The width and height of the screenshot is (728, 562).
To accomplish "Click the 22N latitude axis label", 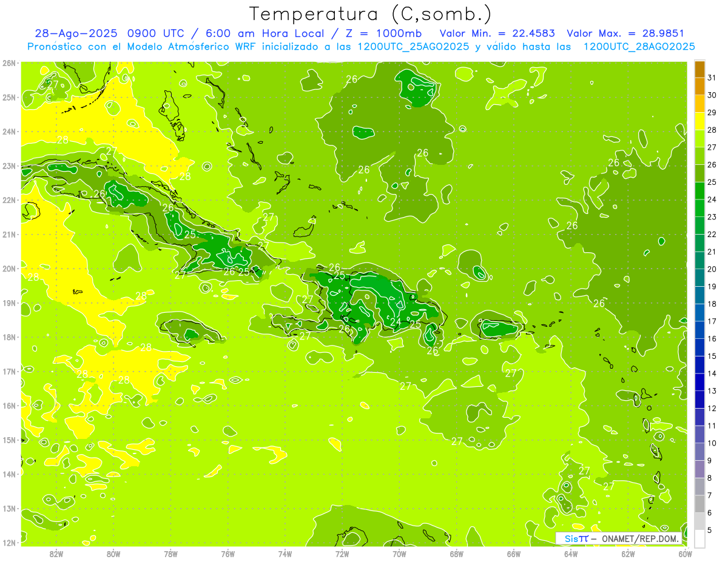I will point(9,200).
